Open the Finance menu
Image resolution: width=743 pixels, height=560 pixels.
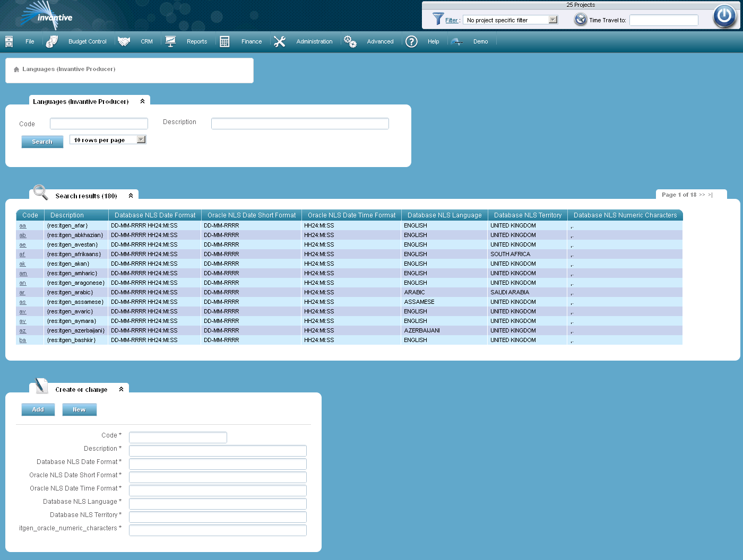coord(252,41)
